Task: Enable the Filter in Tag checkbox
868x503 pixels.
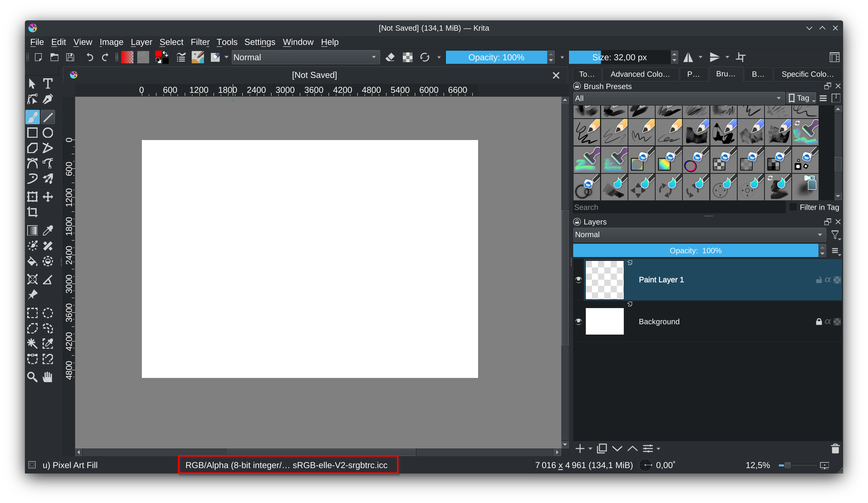Action: [x=793, y=207]
